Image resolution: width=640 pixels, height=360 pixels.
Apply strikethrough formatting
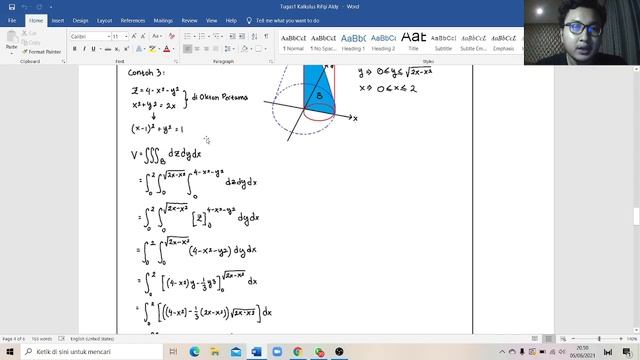pos(108,49)
